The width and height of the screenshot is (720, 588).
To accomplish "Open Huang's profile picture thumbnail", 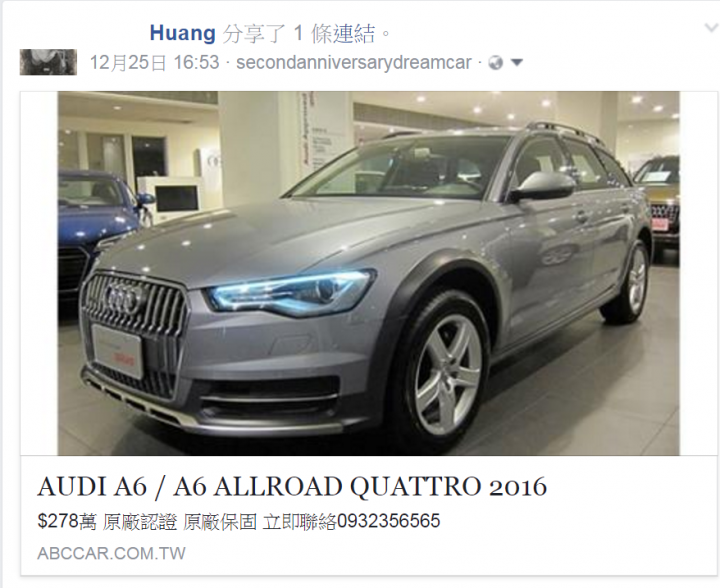I will (x=48, y=62).
